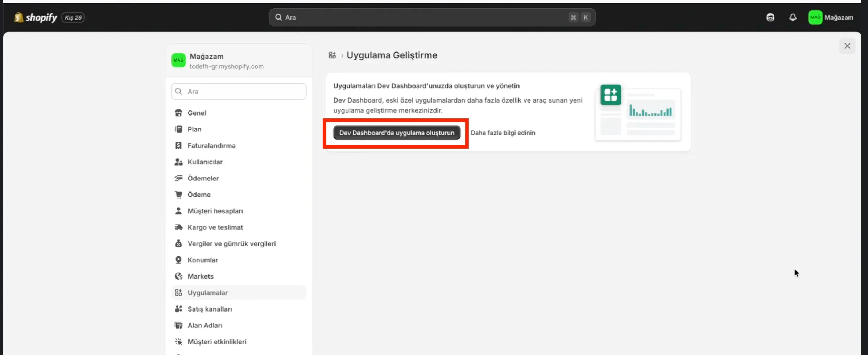Screen dimensions: 868x355
Task: Click the Vergiler tax icon
Action: pyautogui.click(x=178, y=243)
